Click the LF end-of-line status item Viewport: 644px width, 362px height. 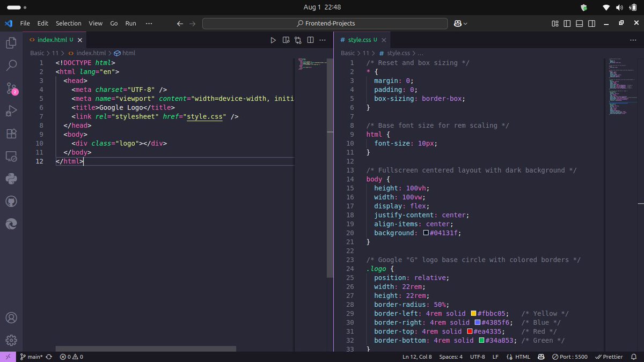(x=495, y=357)
